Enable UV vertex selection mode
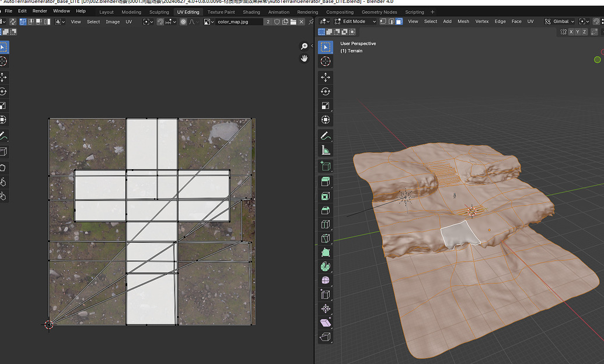Image resolution: width=604 pixels, height=364 pixels. pyautogui.click(x=23, y=22)
